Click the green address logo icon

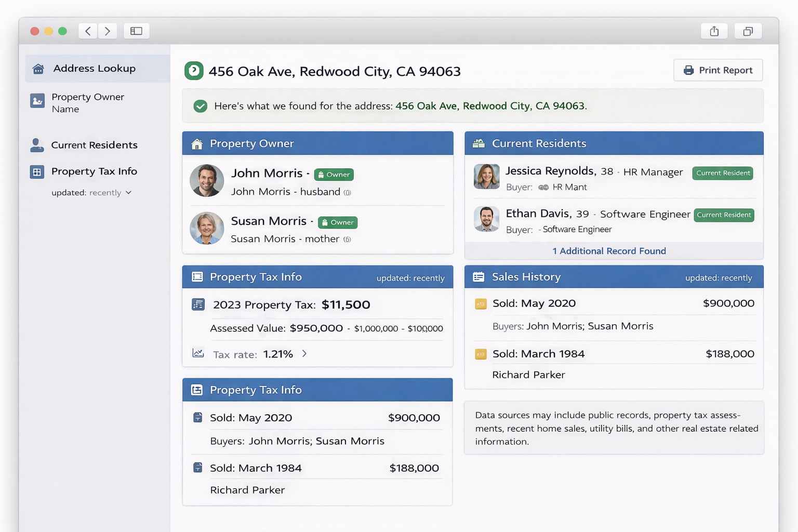point(194,71)
